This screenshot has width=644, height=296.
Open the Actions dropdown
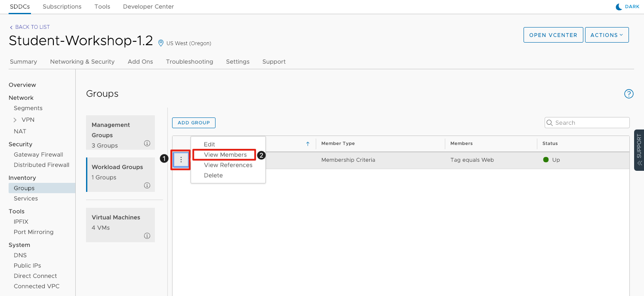pyautogui.click(x=607, y=35)
